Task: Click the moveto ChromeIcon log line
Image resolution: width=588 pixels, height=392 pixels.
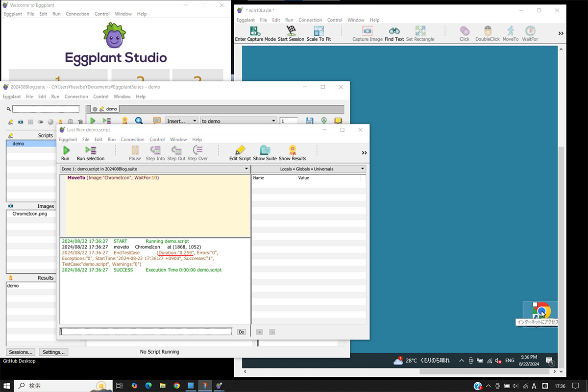Action: [131, 247]
